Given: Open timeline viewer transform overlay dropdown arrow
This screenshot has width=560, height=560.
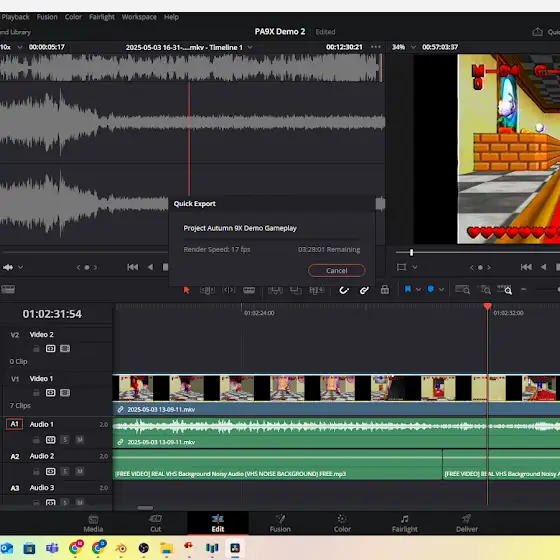Looking at the screenshot, I should point(415,267).
